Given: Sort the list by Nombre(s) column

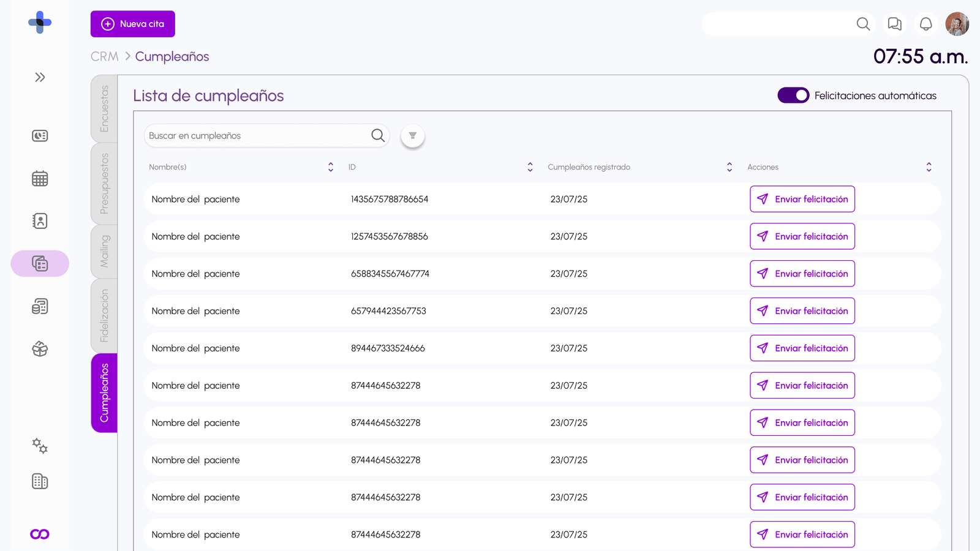Looking at the screenshot, I should click(x=331, y=167).
